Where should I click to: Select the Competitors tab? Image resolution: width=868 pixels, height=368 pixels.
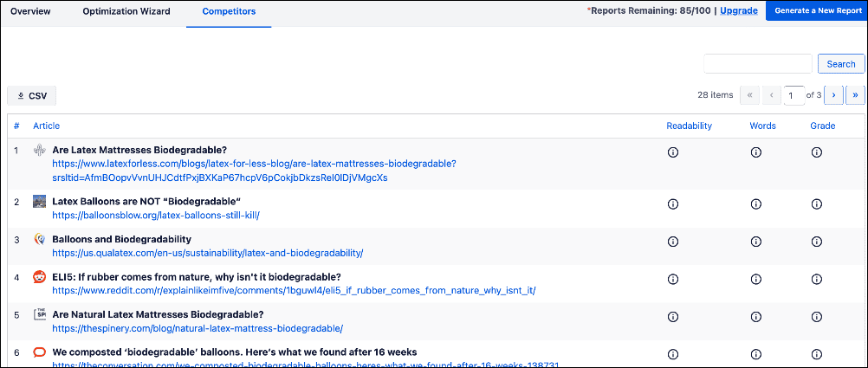[229, 11]
